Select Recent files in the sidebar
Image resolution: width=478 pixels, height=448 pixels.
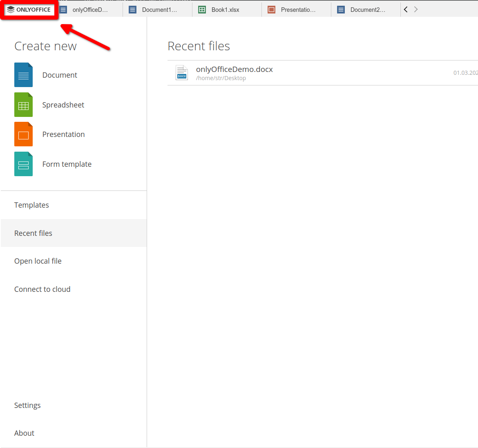tap(74, 233)
